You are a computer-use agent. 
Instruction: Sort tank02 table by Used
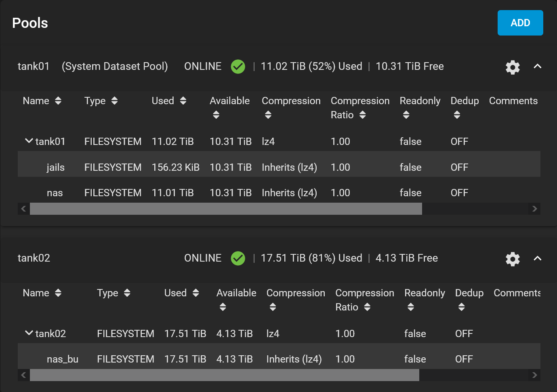[196, 293]
